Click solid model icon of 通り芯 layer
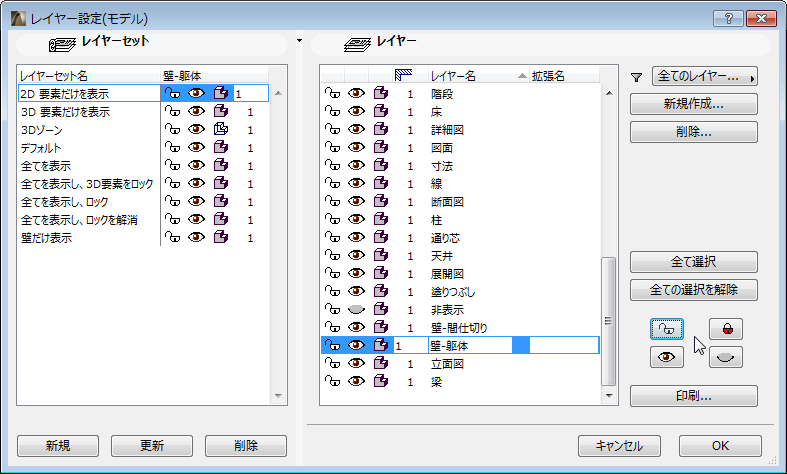 [381, 238]
